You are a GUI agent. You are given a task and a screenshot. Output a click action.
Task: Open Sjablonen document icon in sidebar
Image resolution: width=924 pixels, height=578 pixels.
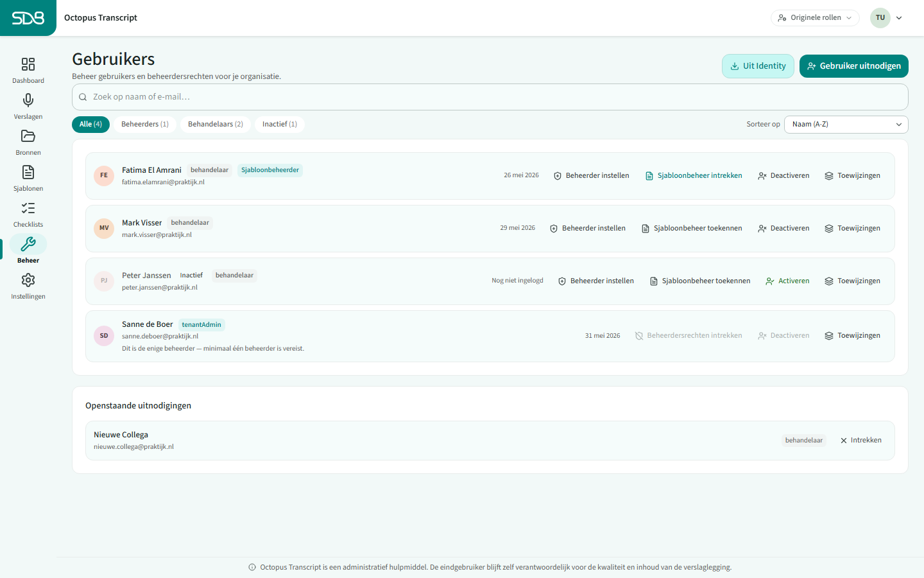(28, 172)
